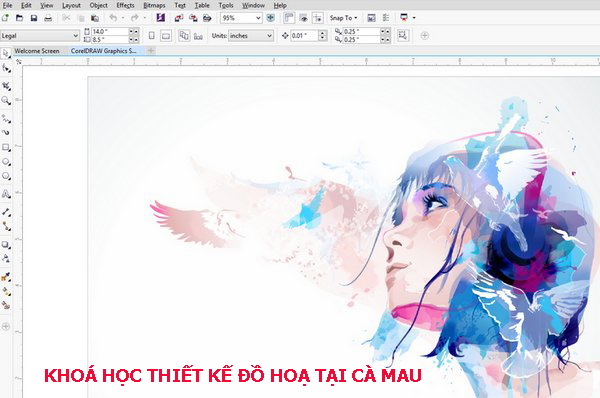Adjust the nudge distance stepper
The width and height of the screenshot is (600, 398).
pyautogui.click(x=323, y=36)
